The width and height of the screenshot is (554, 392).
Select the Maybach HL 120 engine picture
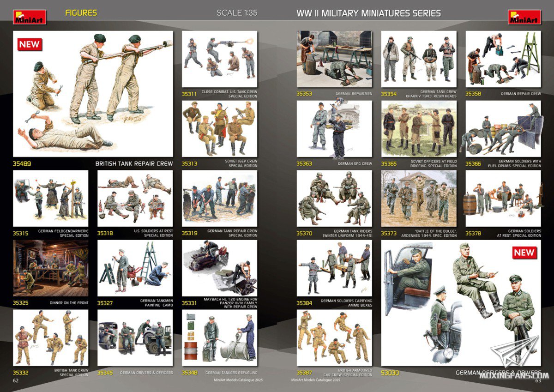(219, 268)
